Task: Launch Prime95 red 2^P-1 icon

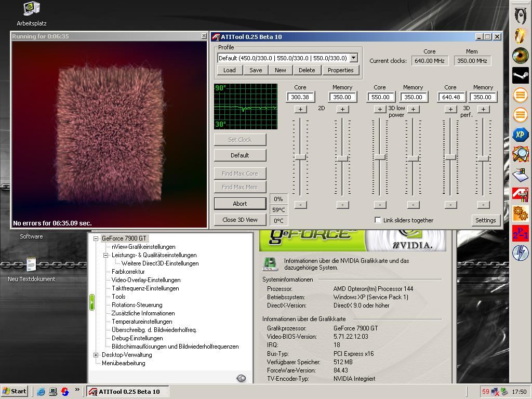Action: 521,233
